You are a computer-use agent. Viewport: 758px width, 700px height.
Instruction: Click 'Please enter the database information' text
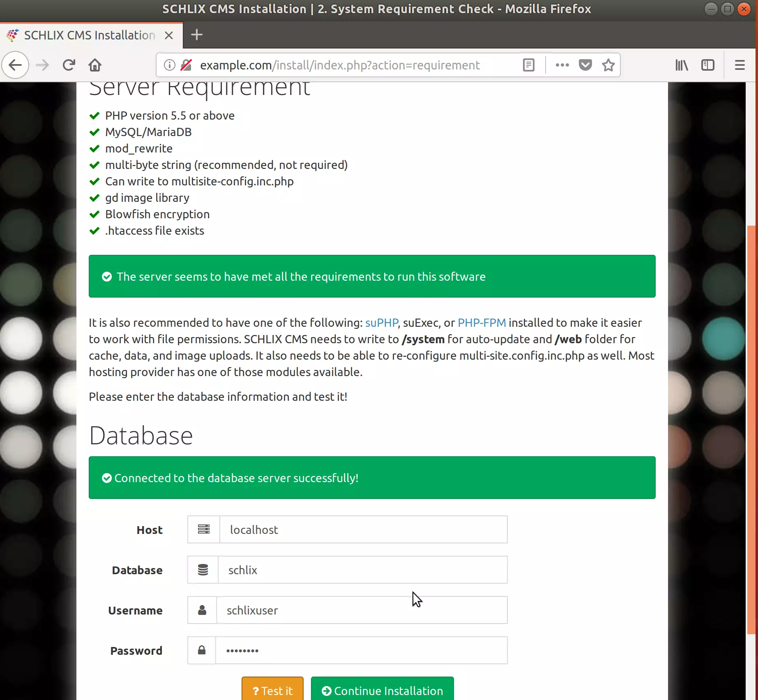pos(218,397)
